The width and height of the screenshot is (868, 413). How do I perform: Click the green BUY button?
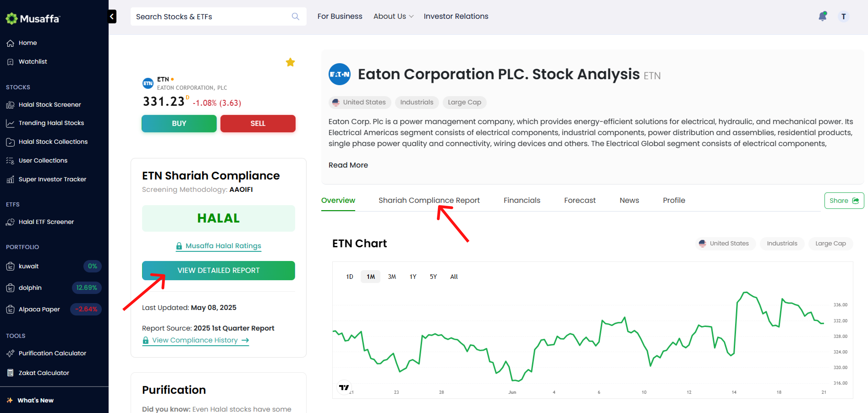[179, 124]
